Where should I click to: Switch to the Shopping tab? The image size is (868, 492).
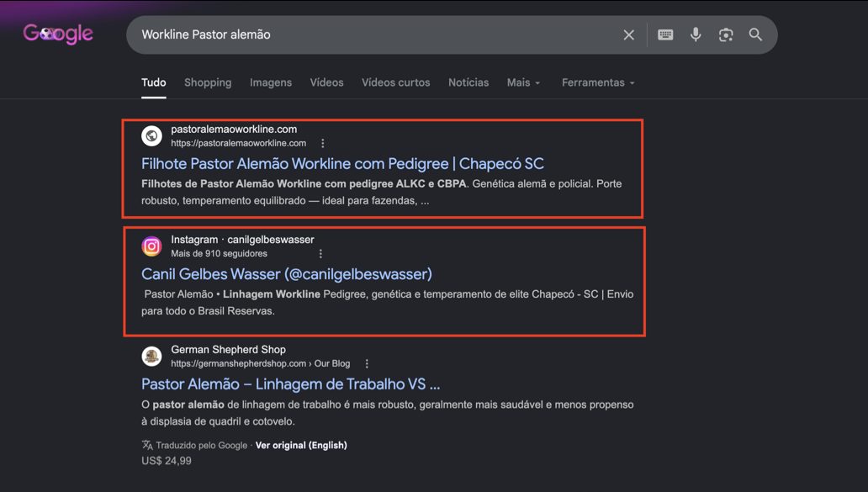208,82
